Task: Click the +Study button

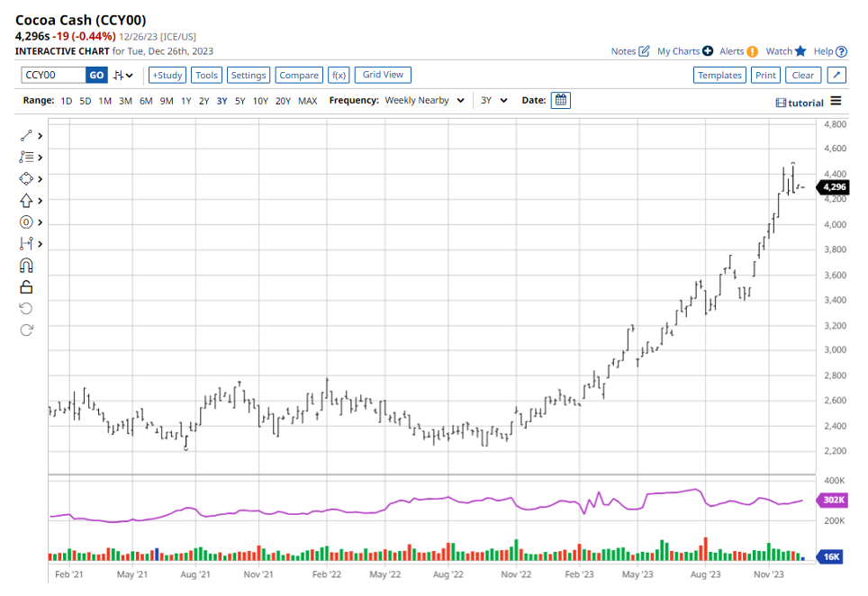Action: (167, 76)
